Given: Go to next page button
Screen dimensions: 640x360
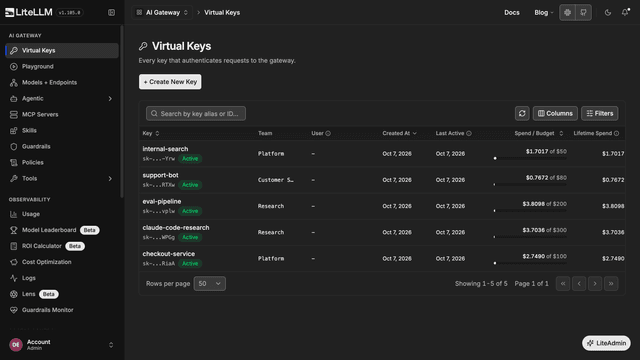Looking at the screenshot, I should (x=595, y=284).
